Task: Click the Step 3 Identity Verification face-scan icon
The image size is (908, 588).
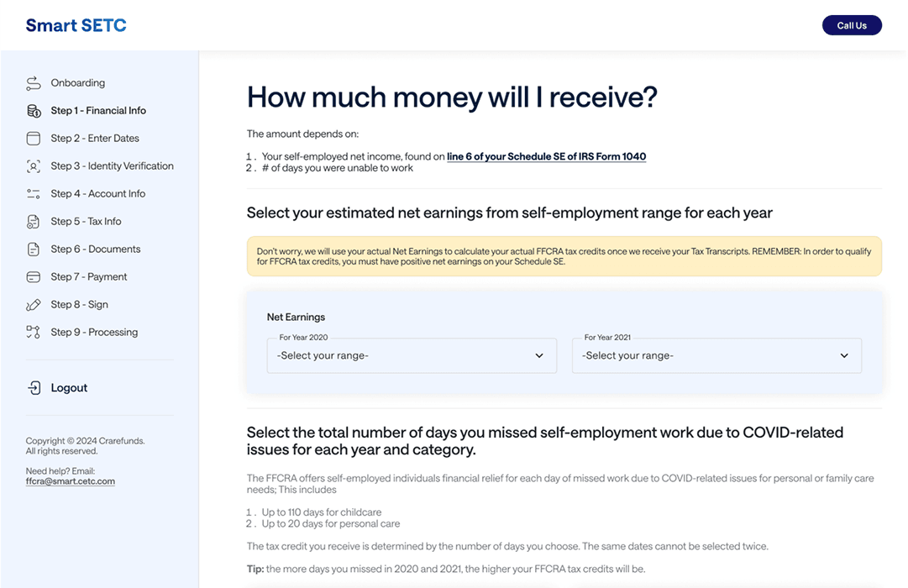Action: coord(34,165)
